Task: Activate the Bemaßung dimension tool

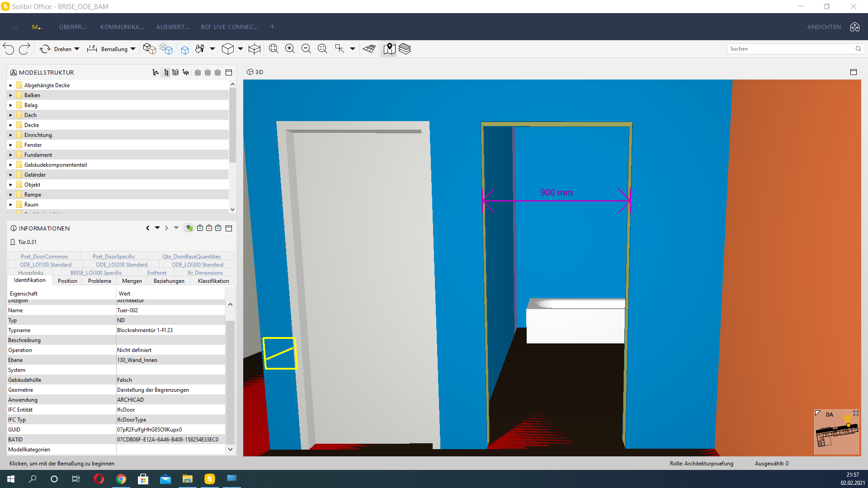Action: tap(108, 49)
